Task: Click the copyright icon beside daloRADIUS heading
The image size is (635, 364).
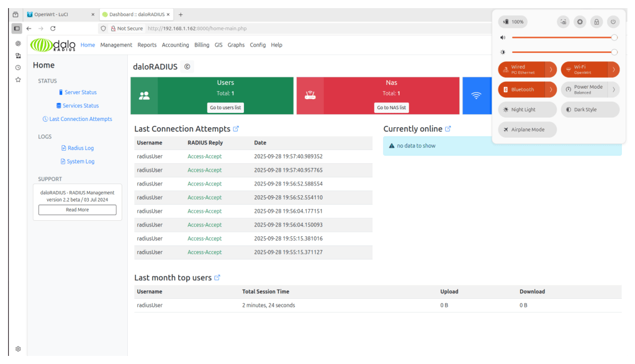Action: click(x=187, y=66)
